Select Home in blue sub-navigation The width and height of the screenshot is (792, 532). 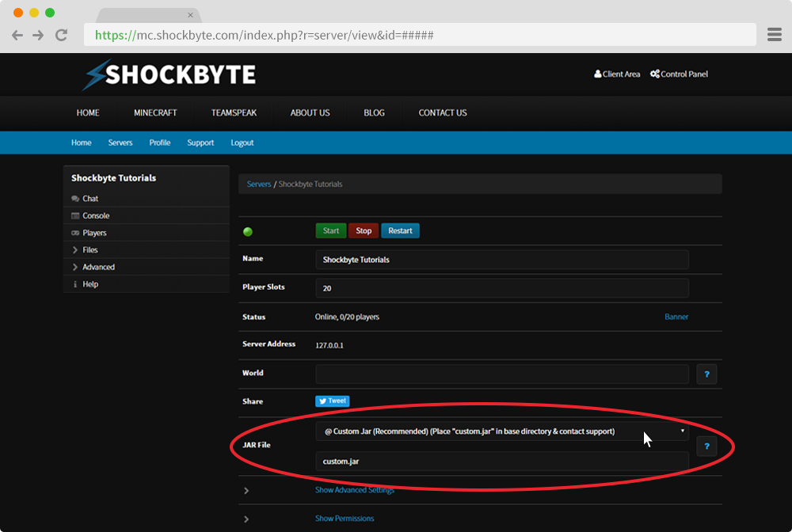point(82,142)
